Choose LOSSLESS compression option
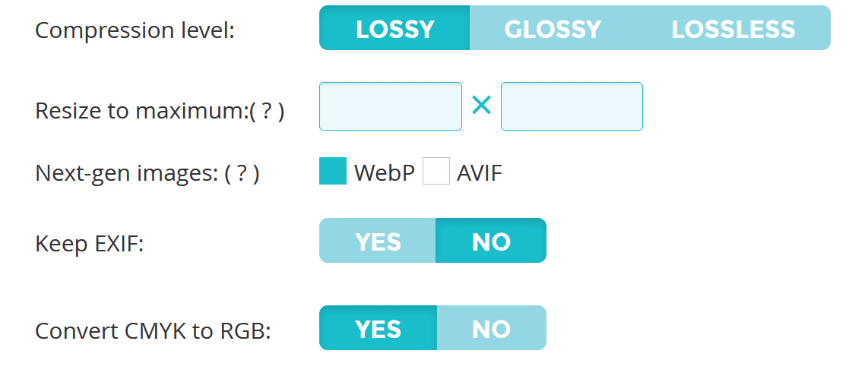Screen dimensions: 868x379 pos(733,29)
